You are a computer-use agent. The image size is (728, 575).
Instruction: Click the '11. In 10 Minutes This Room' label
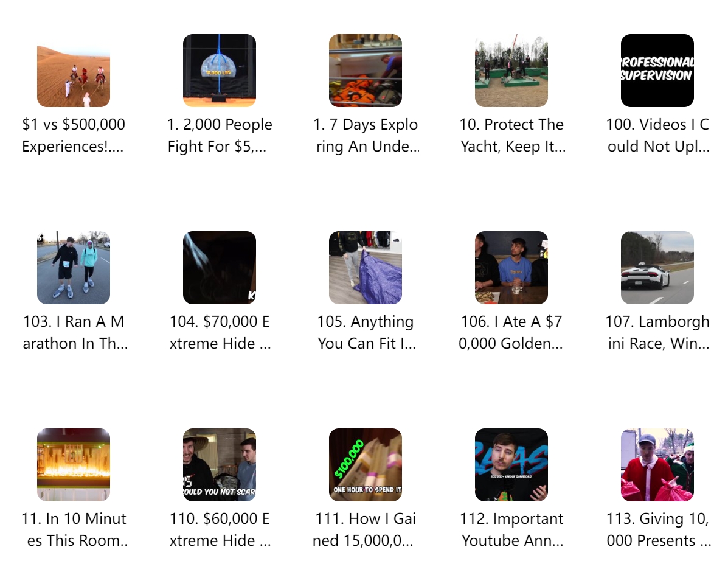click(74, 529)
